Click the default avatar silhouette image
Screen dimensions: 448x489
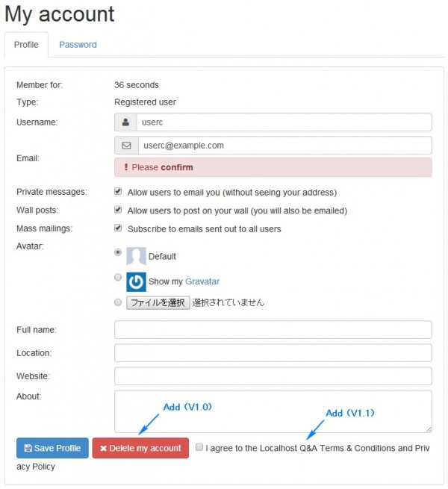tap(136, 257)
